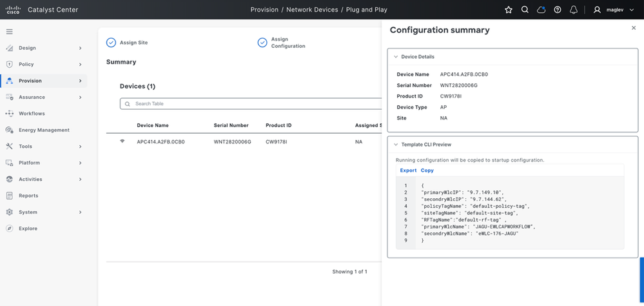Image resolution: width=644 pixels, height=306 pixels.
Task: Expand the Design menu chevron
Action: pos(80,48)
